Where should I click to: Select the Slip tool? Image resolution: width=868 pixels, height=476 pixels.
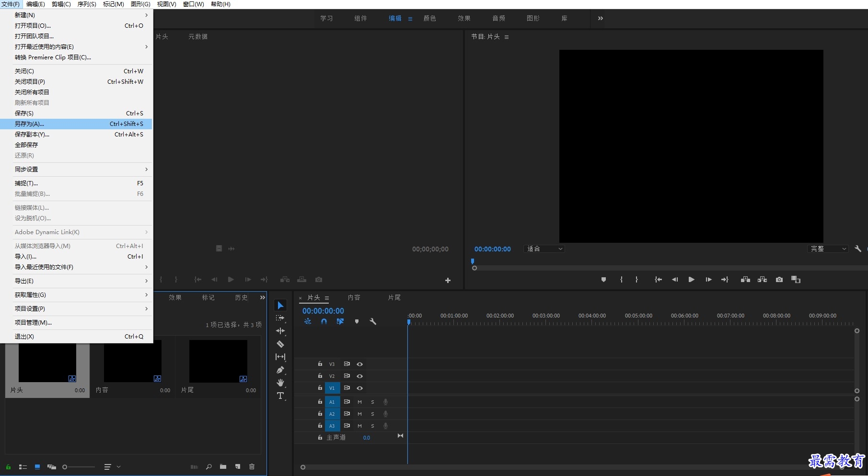[x=280, y=357]
